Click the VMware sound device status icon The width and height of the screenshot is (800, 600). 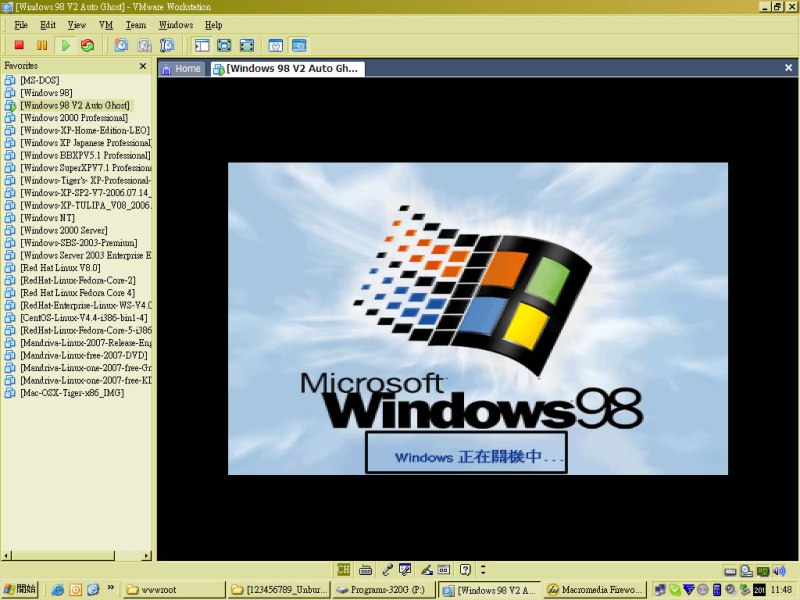[x=779, y=571]
